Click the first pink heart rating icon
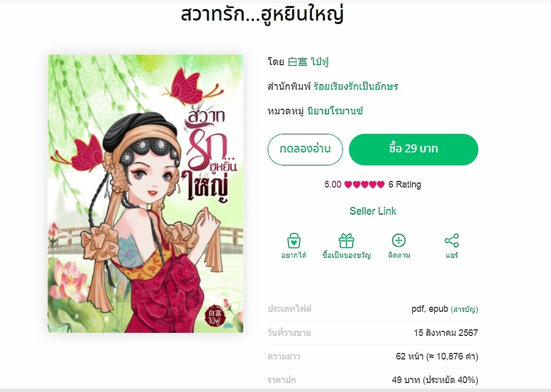551x392 pixels. [x=348, y=184]
